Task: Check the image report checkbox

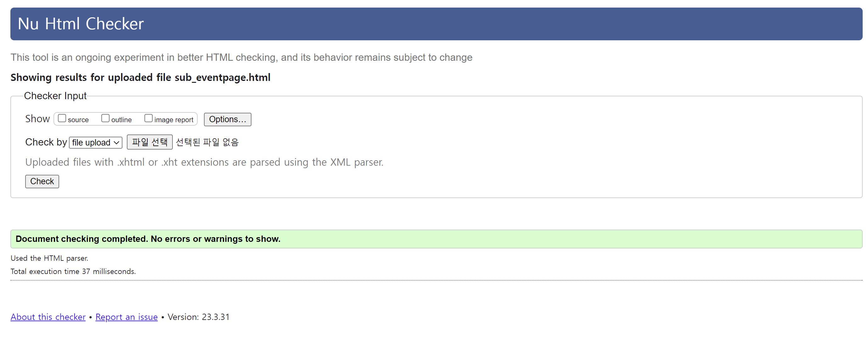Action: click(148, 118)
